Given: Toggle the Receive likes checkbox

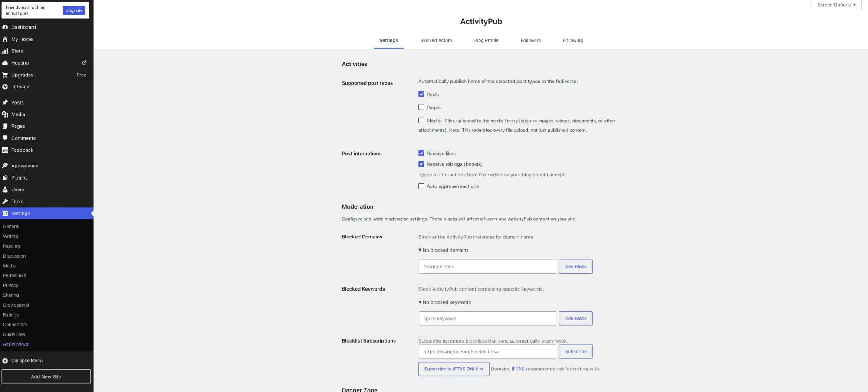Looking at the screenshot, I should click(421, 153).
